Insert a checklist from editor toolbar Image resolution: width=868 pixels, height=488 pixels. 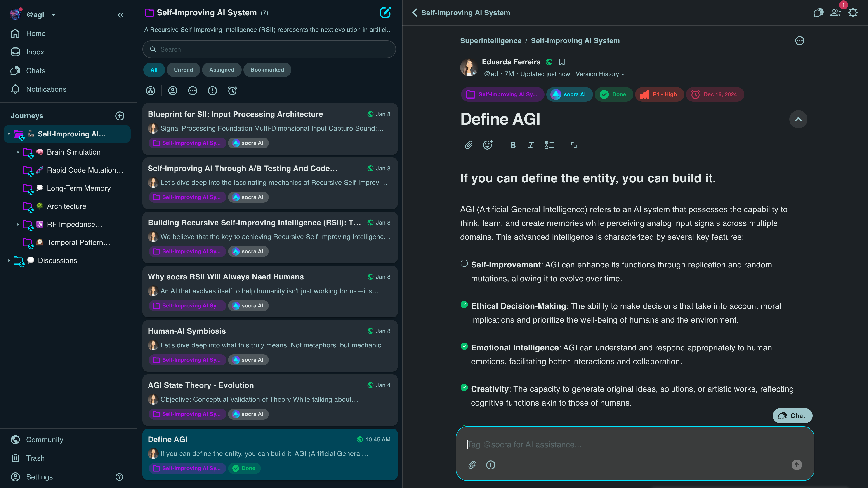(549, 145)
